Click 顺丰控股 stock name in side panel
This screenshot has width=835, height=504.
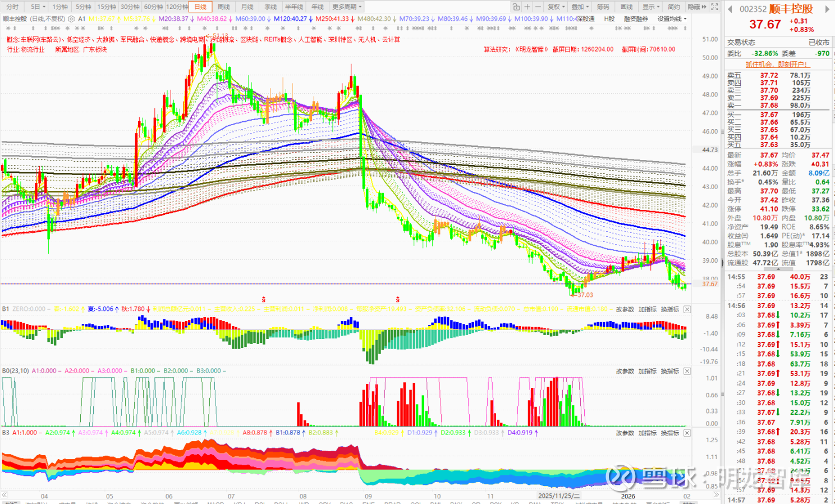point(791,9)
